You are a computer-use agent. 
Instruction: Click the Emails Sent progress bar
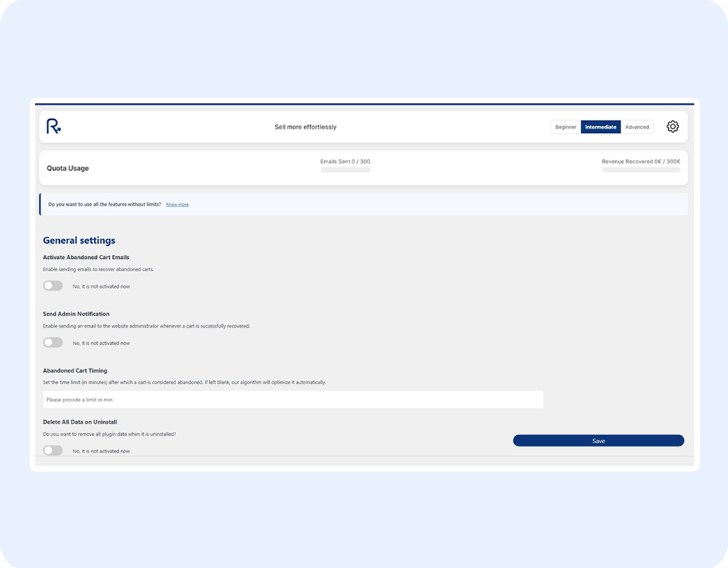pos(345,169)
